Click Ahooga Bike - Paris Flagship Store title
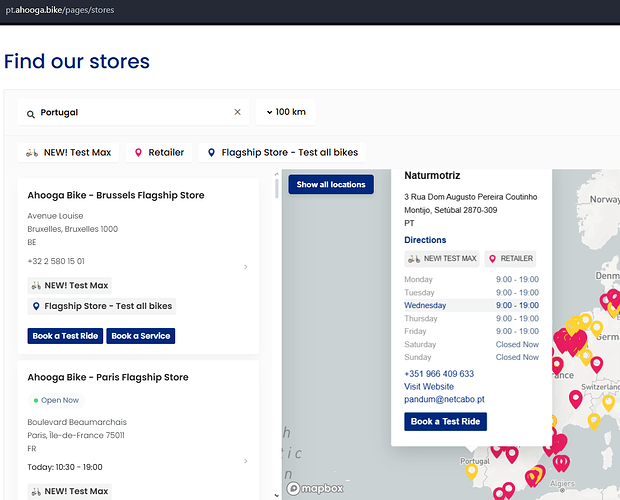 pos(108,377)
